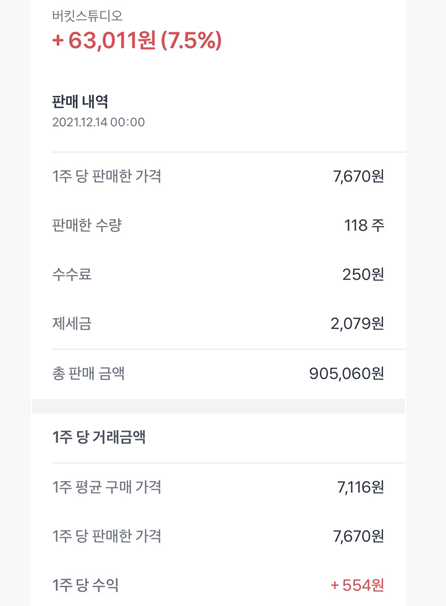The width and height of the screenshot is (446, 606).
Task: Select the 7,116원 average price value
Action: click(361, 487)
